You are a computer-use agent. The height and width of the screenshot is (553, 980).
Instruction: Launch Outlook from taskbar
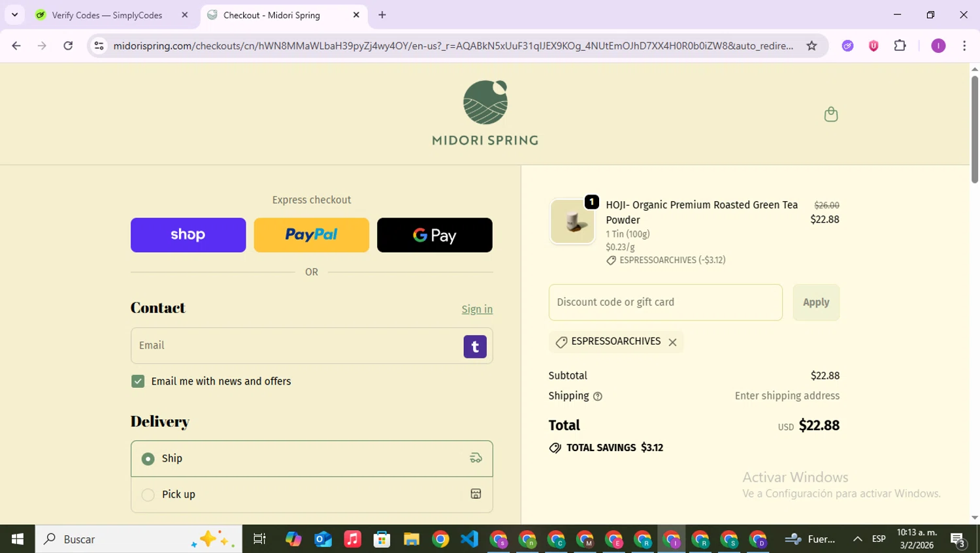tap(323, 539)
